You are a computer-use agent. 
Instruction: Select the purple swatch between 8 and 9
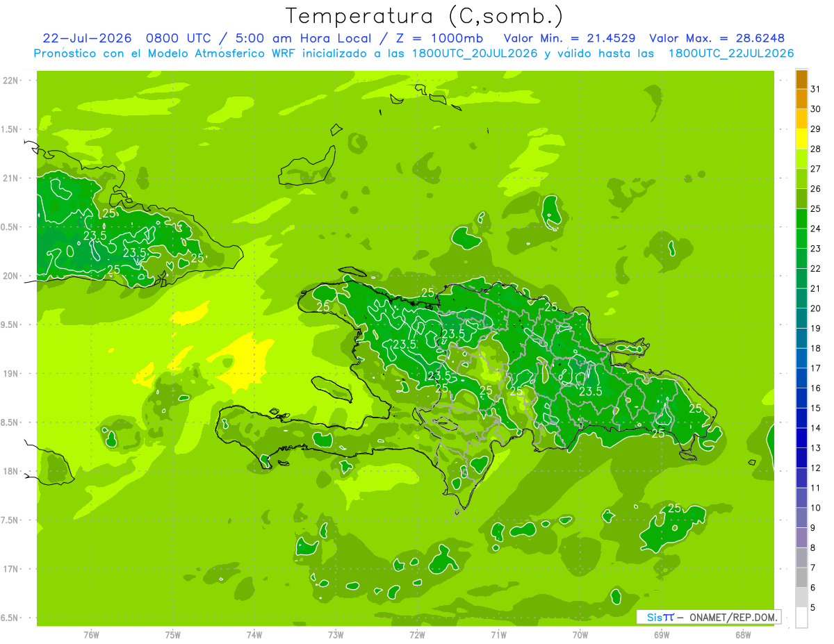point(801,538)
